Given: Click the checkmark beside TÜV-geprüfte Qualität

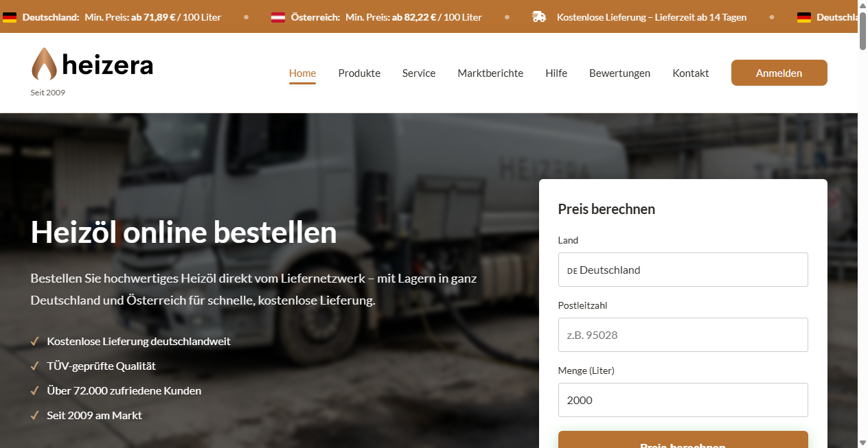Looking at the screenshot, I should [x=34, y=366].
